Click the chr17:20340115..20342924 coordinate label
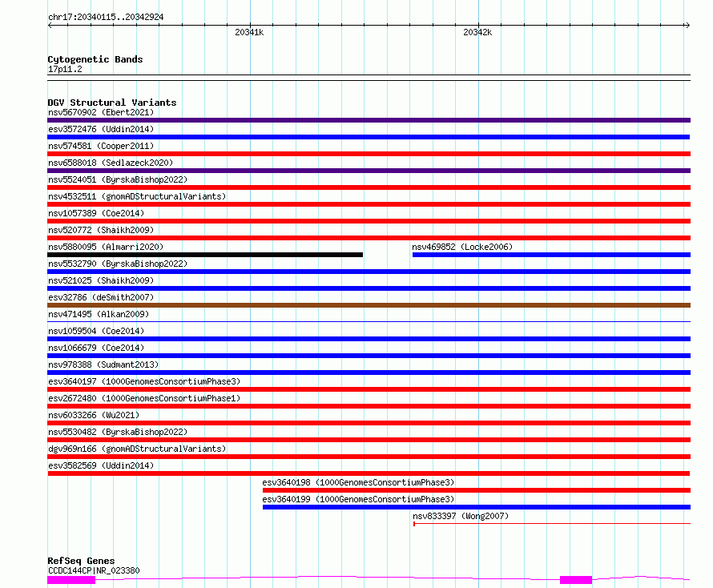The width and height of the screenshot is (713, 588). (106, 17)
